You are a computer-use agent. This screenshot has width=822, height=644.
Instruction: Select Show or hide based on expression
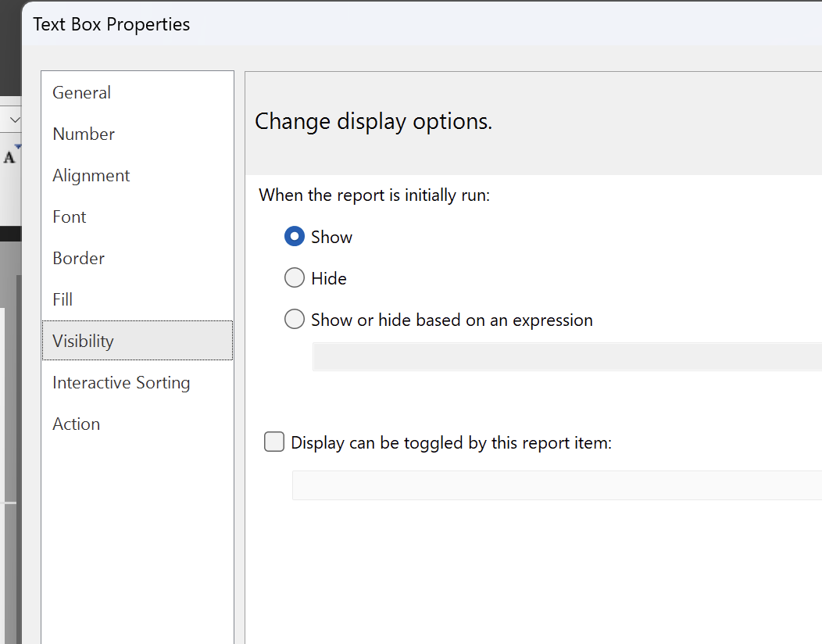click(x=295, y=320)
